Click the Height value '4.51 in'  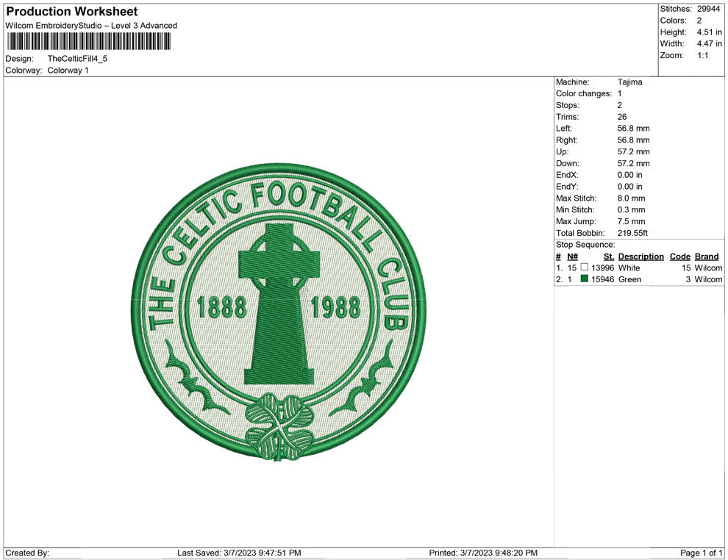tap(710, 32)
